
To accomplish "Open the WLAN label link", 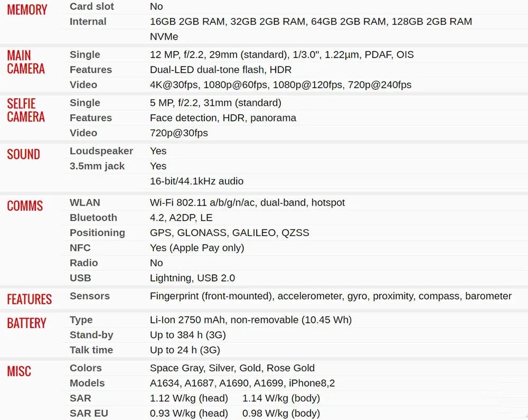I will point(85,202).
